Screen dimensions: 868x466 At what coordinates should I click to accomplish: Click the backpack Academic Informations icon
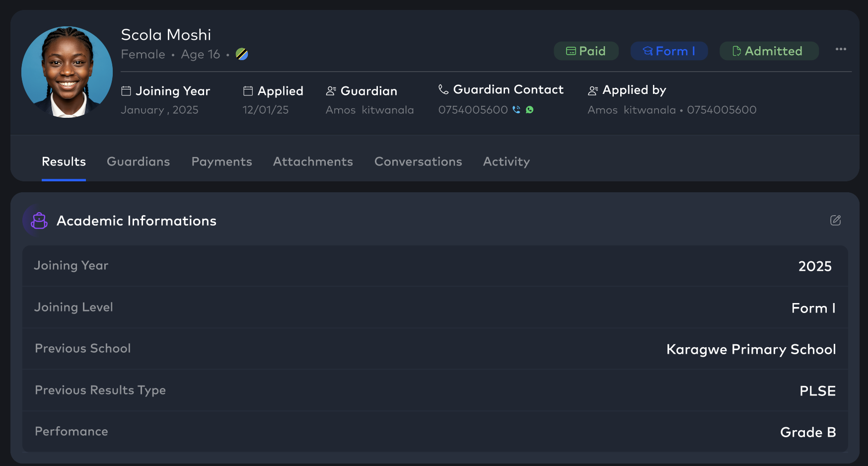[x=39, y=221]
